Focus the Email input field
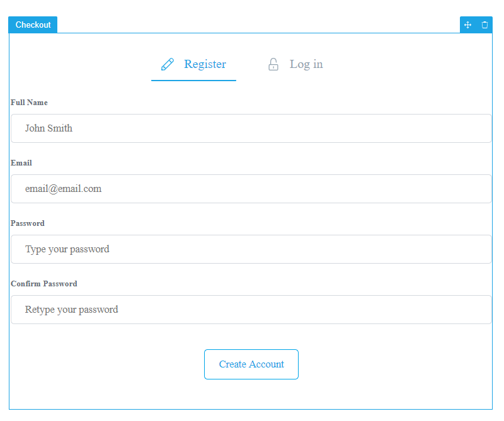Screen dimensions: 504x421 (251, 189)
